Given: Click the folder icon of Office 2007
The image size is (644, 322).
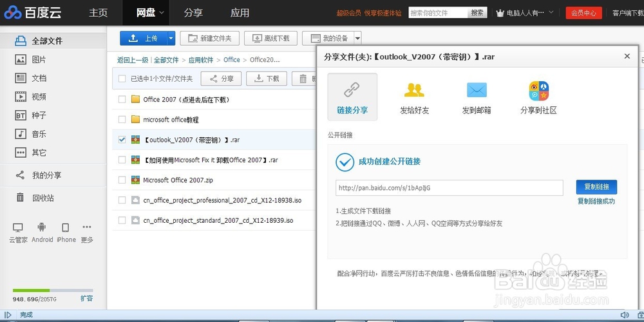Looking at the screenshot, I should tap(135, 99).
